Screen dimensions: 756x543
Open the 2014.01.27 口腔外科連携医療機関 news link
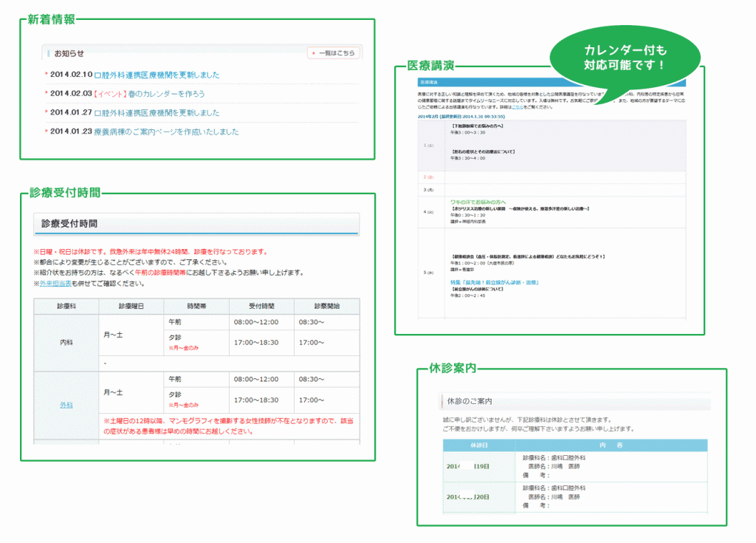coord(157,112)
